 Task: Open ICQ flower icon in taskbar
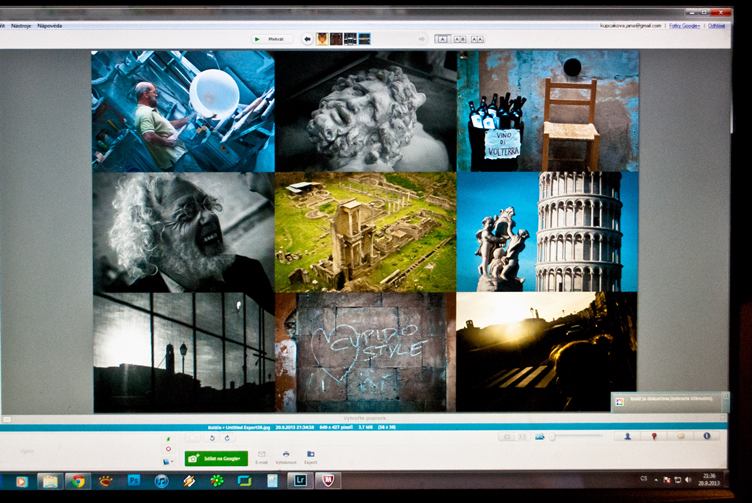[217, 481]
